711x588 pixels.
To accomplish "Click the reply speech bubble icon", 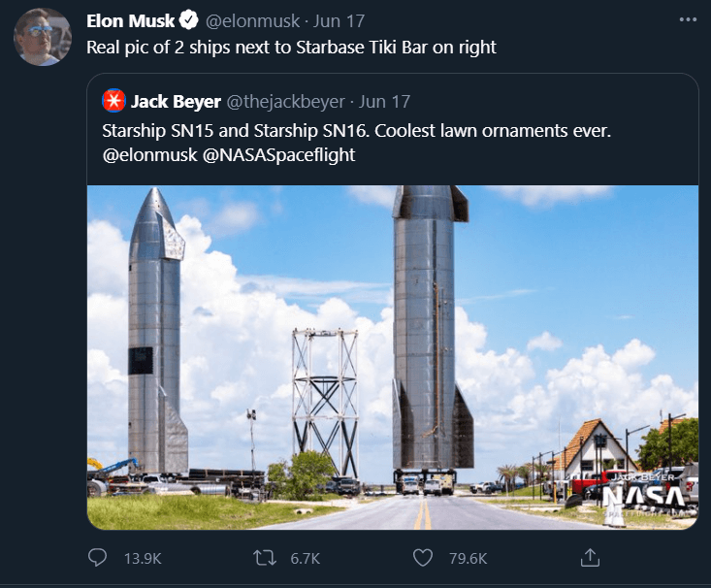I will click(x=97, y=558).
